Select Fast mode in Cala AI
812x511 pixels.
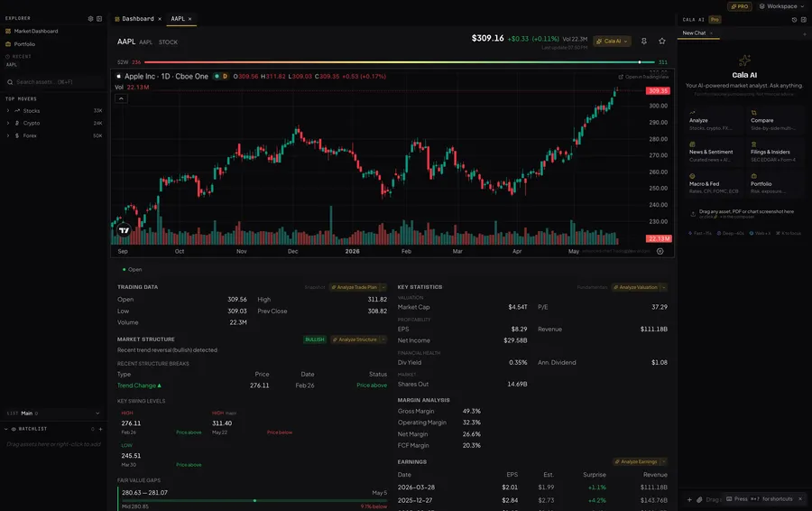700,233
